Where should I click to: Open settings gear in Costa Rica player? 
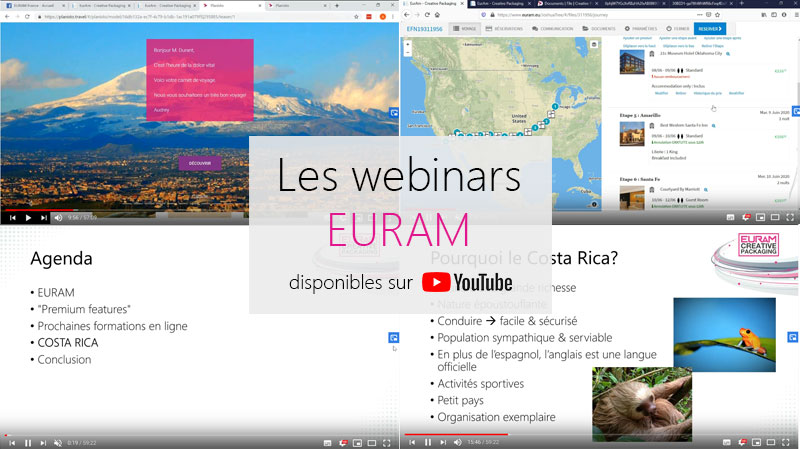pyautogui.click(x=742, y=442)
